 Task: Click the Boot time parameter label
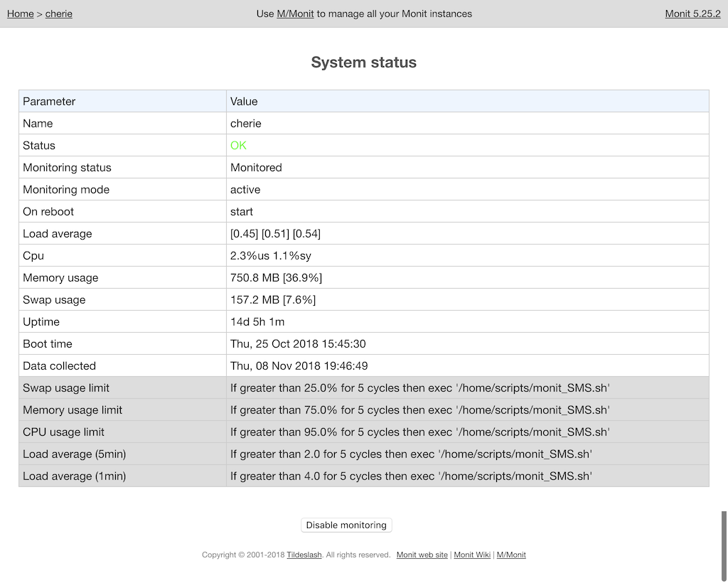(48, 344)
